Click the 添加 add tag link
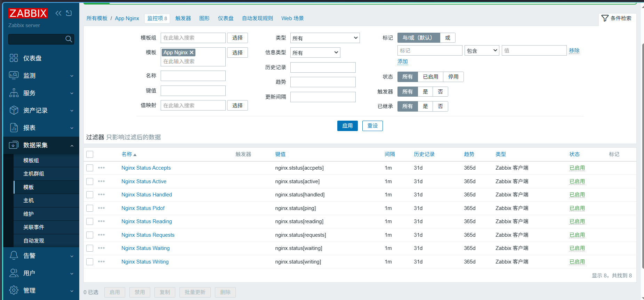This screenshot has height=300, width=644. coord(403,62)
